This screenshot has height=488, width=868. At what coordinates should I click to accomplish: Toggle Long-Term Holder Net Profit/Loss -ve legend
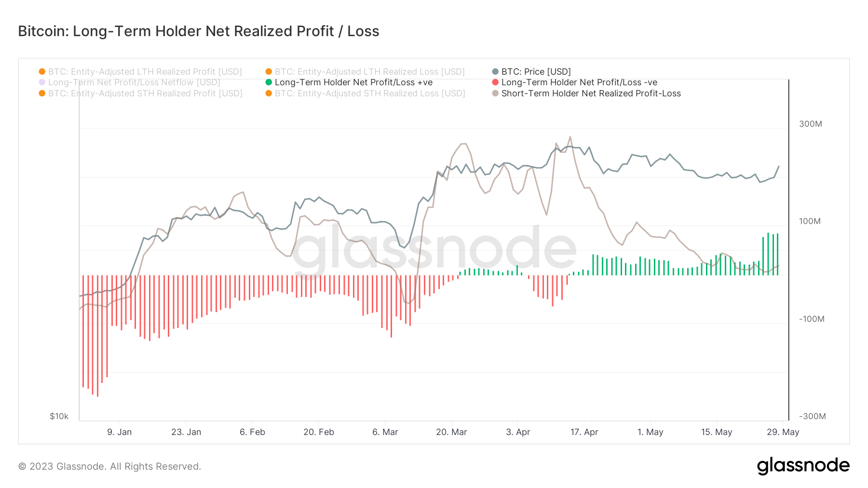575,82
